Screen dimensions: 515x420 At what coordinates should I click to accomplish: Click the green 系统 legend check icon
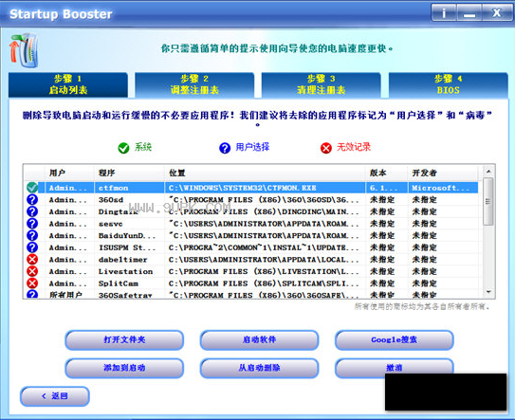click(123, 148)
